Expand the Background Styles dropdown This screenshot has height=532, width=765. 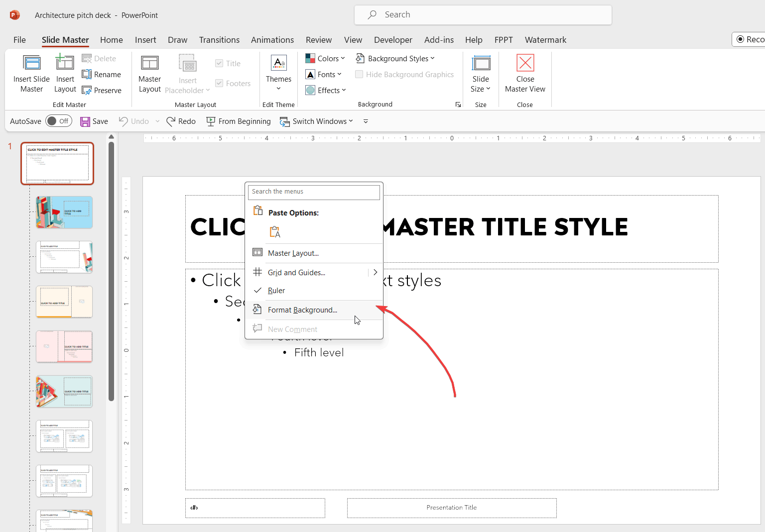click(x=395, y=58)
